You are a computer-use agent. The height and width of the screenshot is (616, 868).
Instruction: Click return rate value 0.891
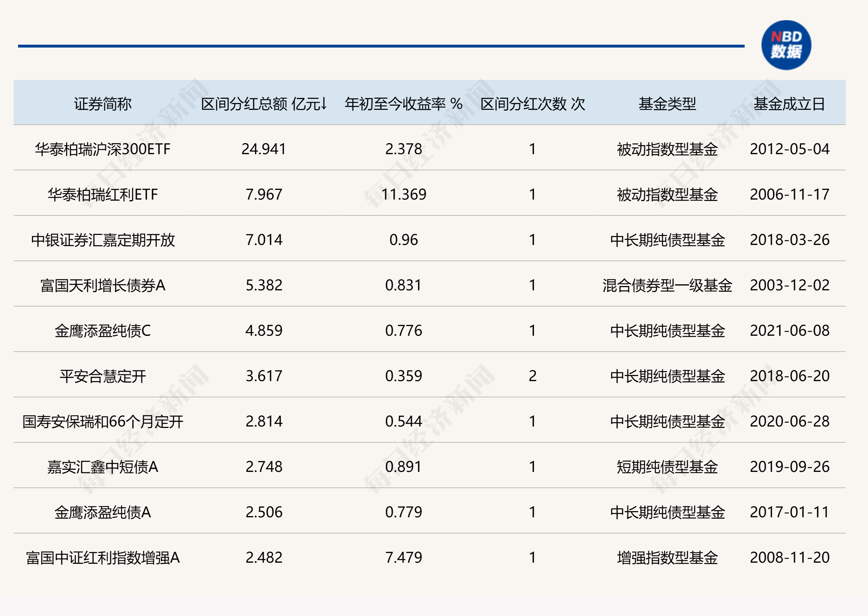403,467
